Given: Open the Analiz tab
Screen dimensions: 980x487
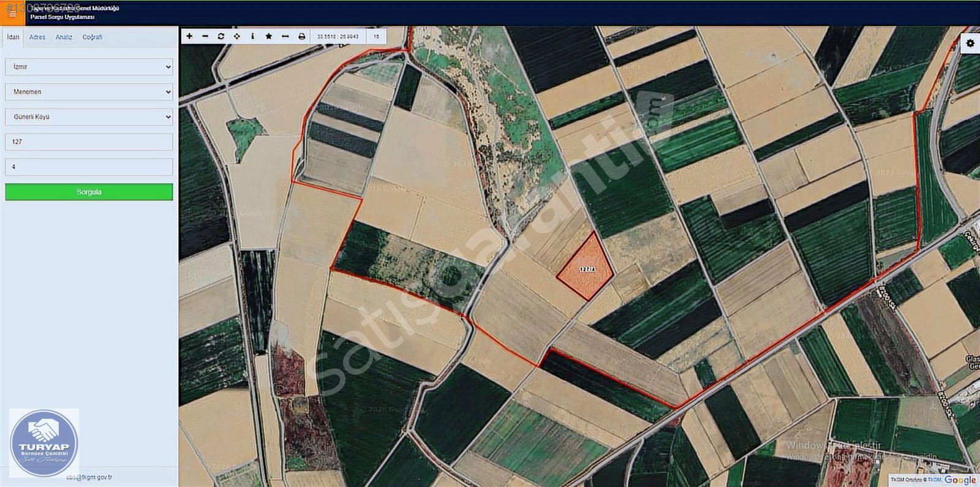Looking at the screenshot, I should tap(64, 37).
